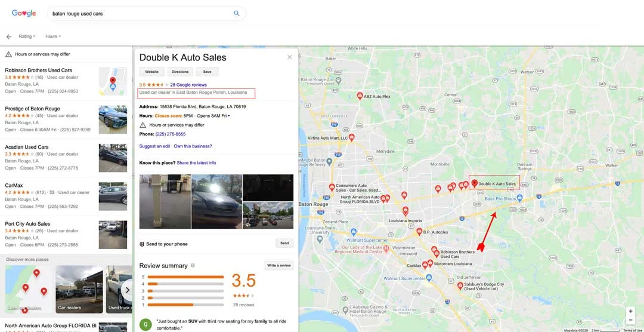Open the CarMax listing photo thumbnail
644x332 pixels.
click(x=113, y=196)
